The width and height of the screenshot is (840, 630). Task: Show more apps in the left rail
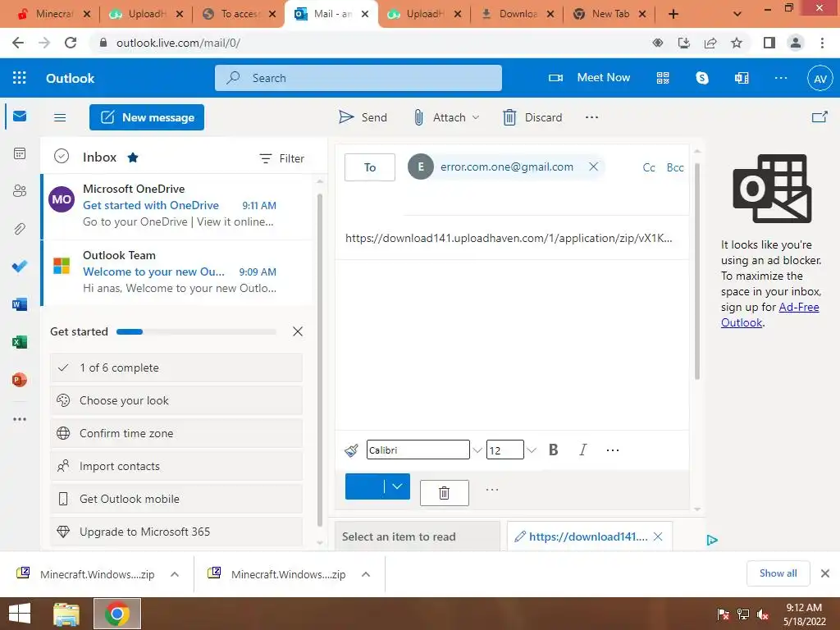click(x=20, y=419)
